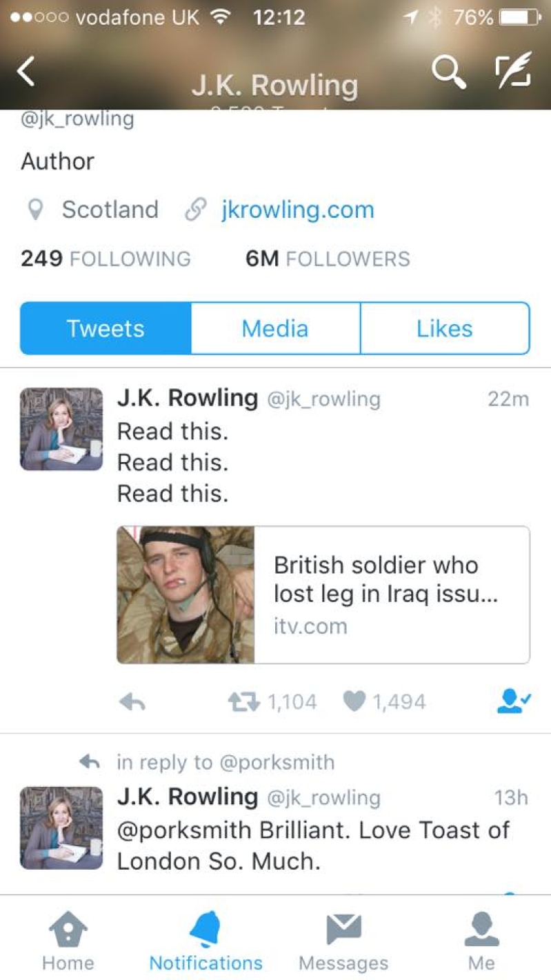The width and height of the screenshot is (551, 980).
Task: Tap J.K. Rowling avatar on first tweet
Action: click(61, 429)
